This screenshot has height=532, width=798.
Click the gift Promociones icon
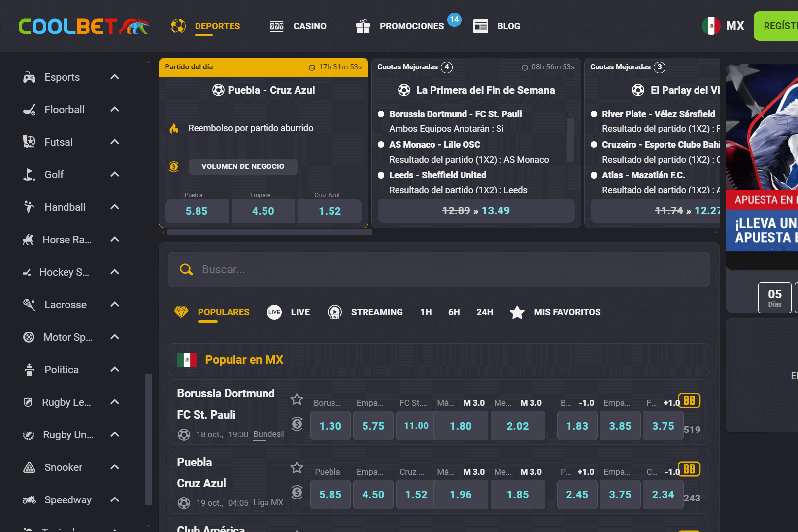[x=363, y=26]
